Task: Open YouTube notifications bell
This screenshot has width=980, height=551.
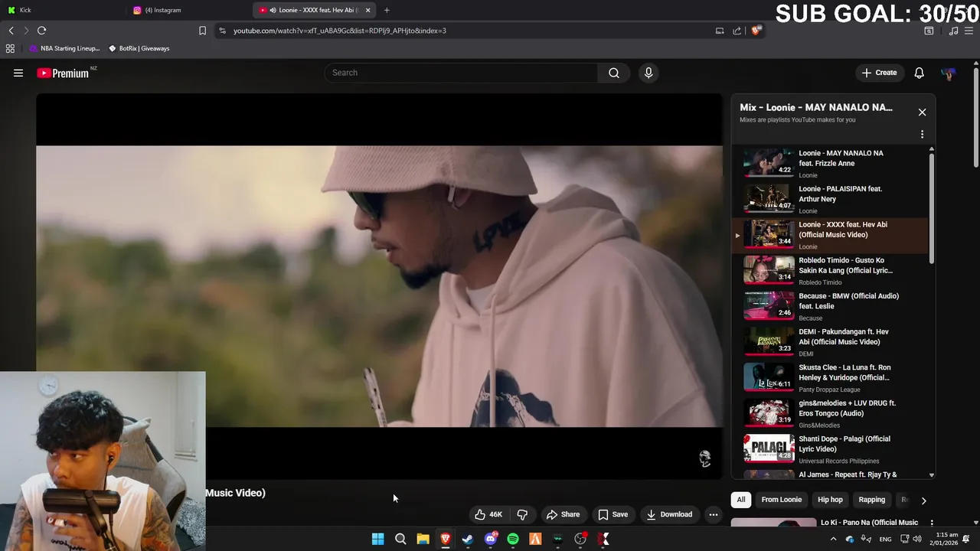Action: click(x=919, y=73)
